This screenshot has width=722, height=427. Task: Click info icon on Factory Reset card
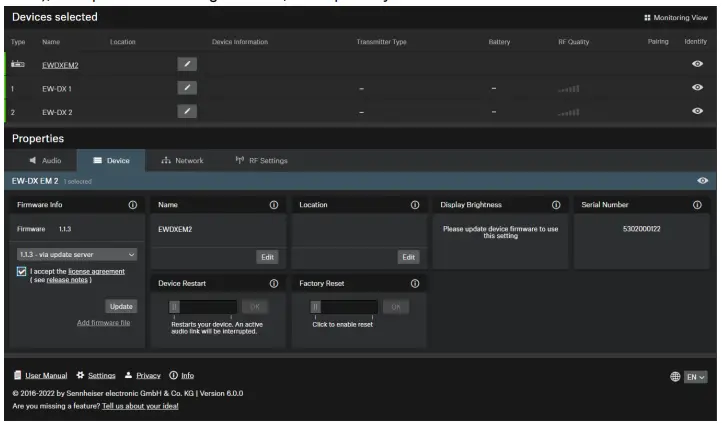(415, 284)
